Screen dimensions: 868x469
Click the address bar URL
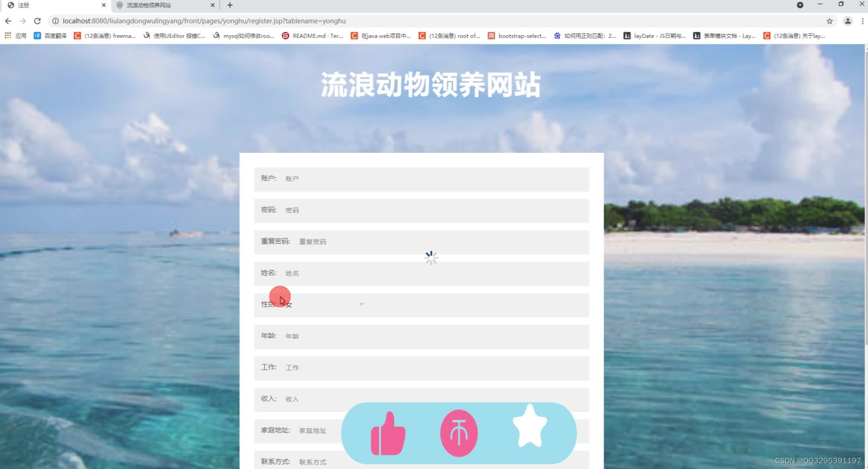pyautogui.click(x=204, y=21)
